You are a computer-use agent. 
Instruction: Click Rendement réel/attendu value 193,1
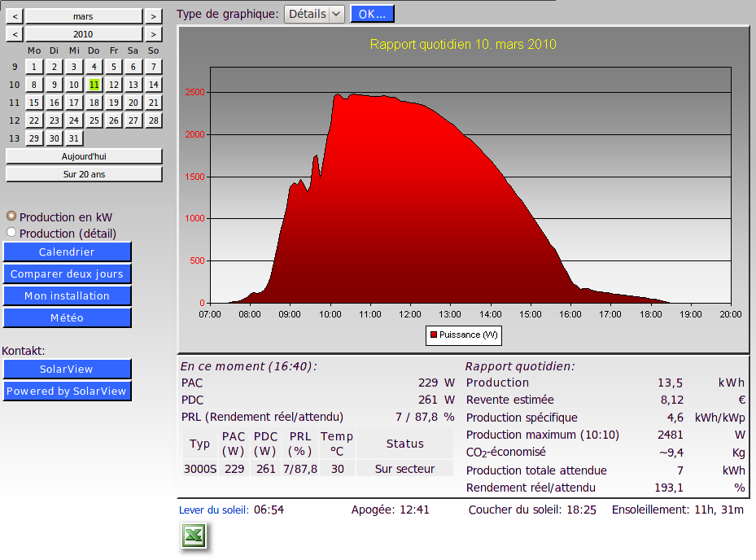coord(669,488)
